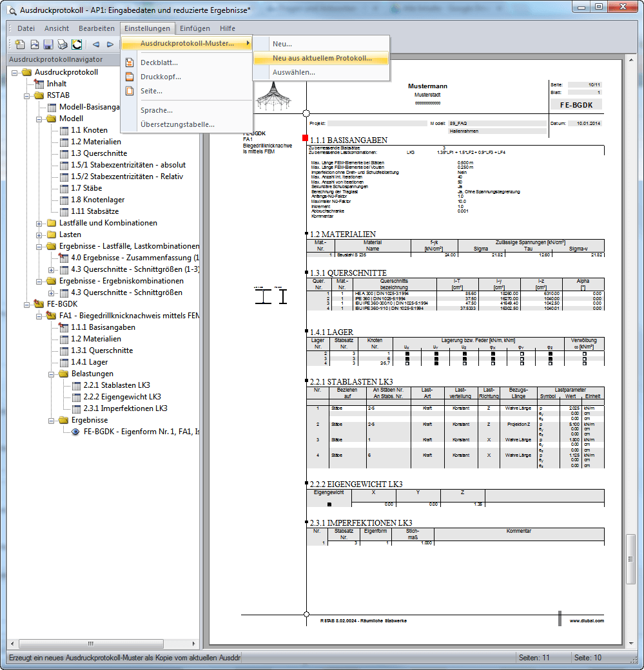This screenshot has height=670, width=644.
Task: Expand Lastfälle und Kombinationen node
Action: 39,224
